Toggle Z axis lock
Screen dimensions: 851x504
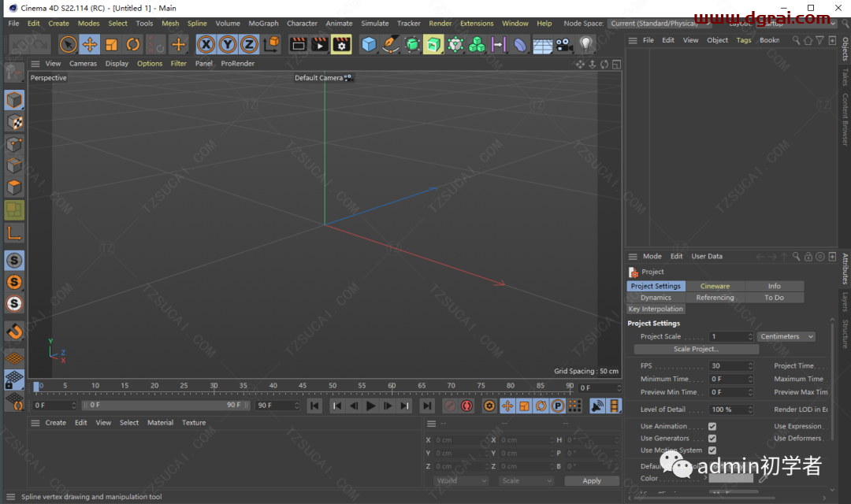point(249,44)
